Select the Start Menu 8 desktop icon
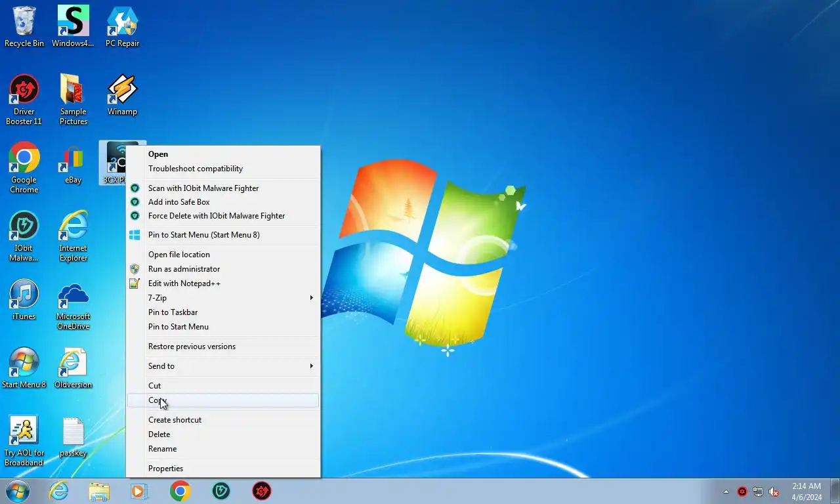 24,368
